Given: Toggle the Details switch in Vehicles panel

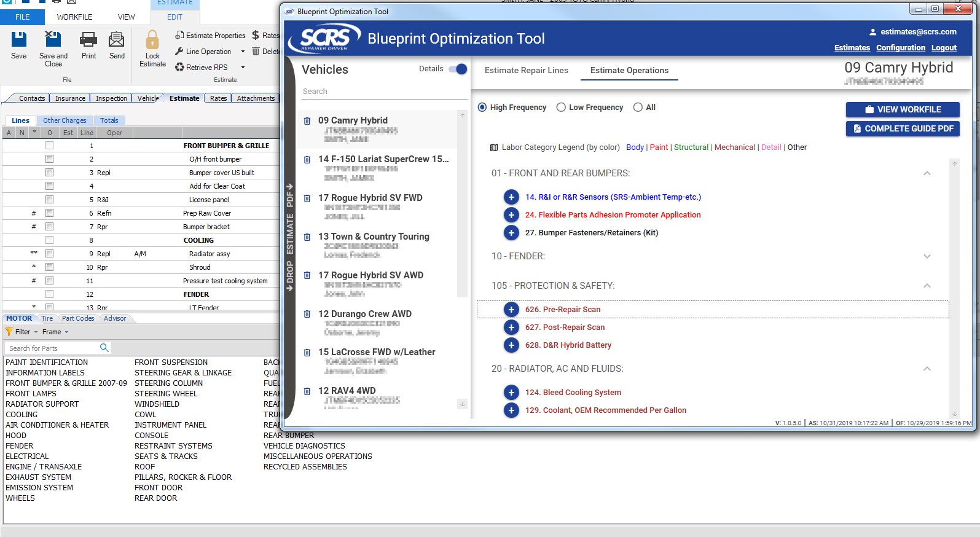Looking at the screenshot, I should [458, 69].
